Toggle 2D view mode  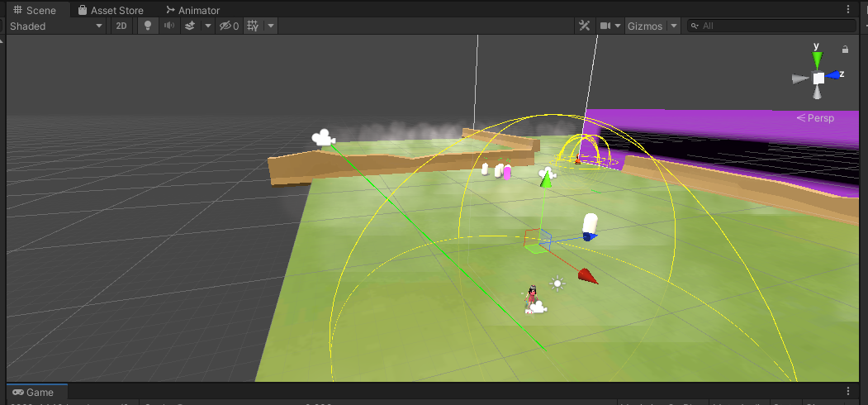[121, 26]
